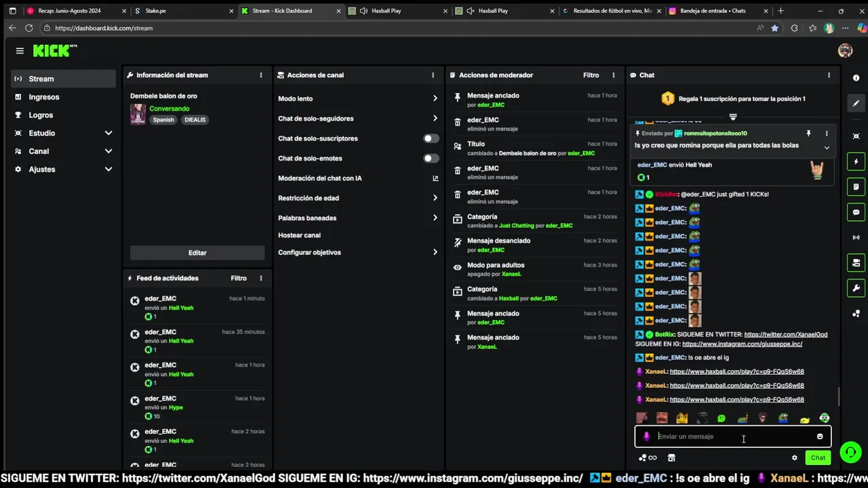
Task: Switch to Recap: Junio-Agosto 2024 browser tab
Action: pos(76,11)
